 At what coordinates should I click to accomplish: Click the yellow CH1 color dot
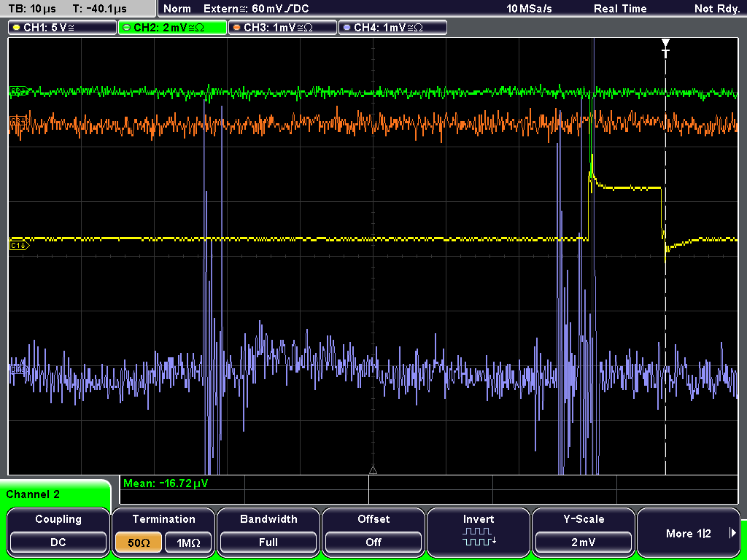click(17, 28)
